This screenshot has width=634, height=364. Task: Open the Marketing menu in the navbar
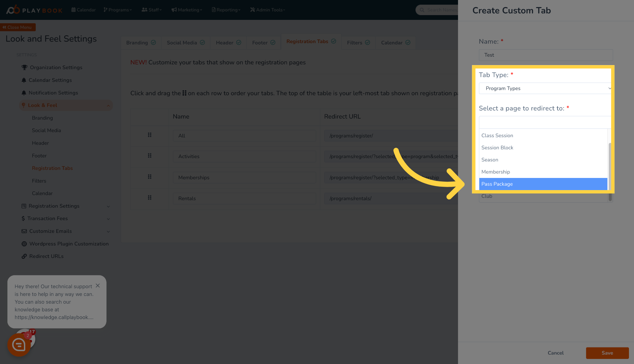(186, 10)
